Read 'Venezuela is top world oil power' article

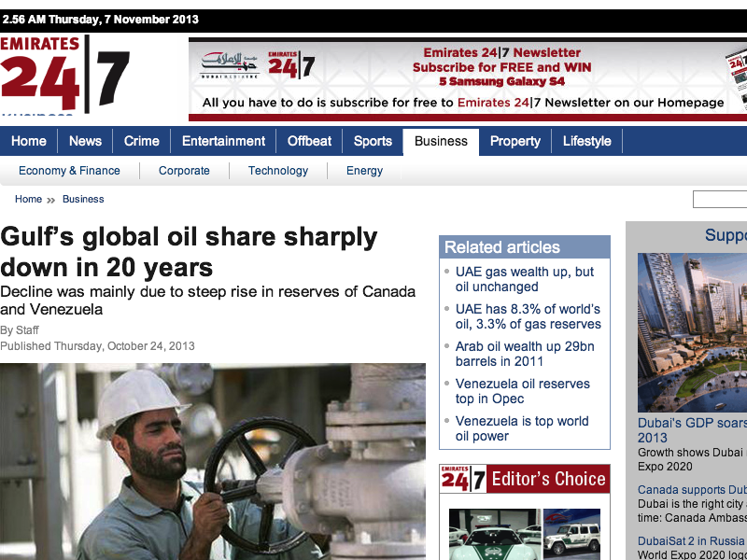click(x=522, y=428)
